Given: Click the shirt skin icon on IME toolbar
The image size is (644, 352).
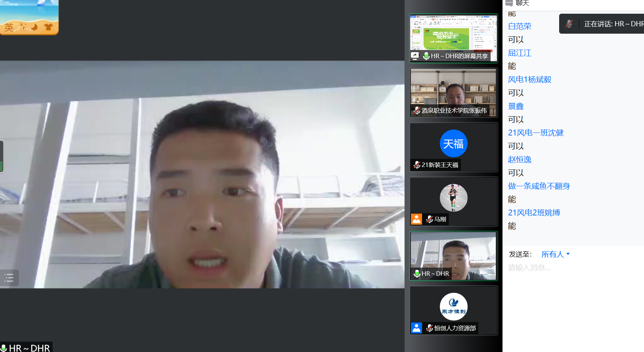Looking at the screenshot, I should coord(48,27).
